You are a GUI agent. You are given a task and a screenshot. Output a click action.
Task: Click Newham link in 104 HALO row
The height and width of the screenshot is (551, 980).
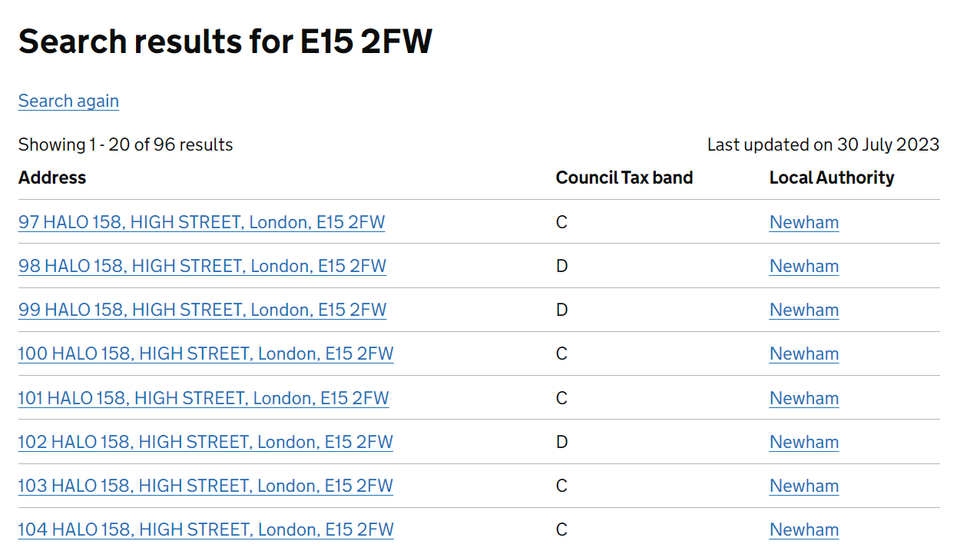(x=804, y=529)
